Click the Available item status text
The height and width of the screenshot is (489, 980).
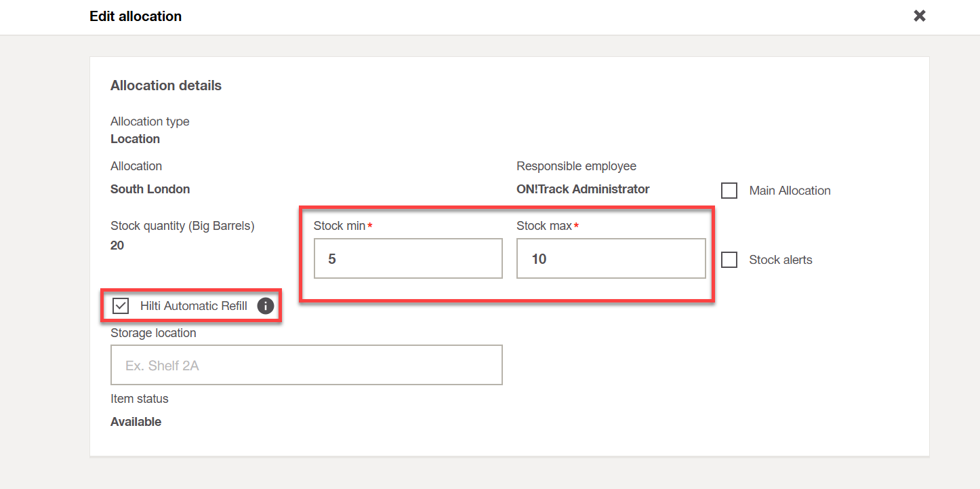click(136, 422)
